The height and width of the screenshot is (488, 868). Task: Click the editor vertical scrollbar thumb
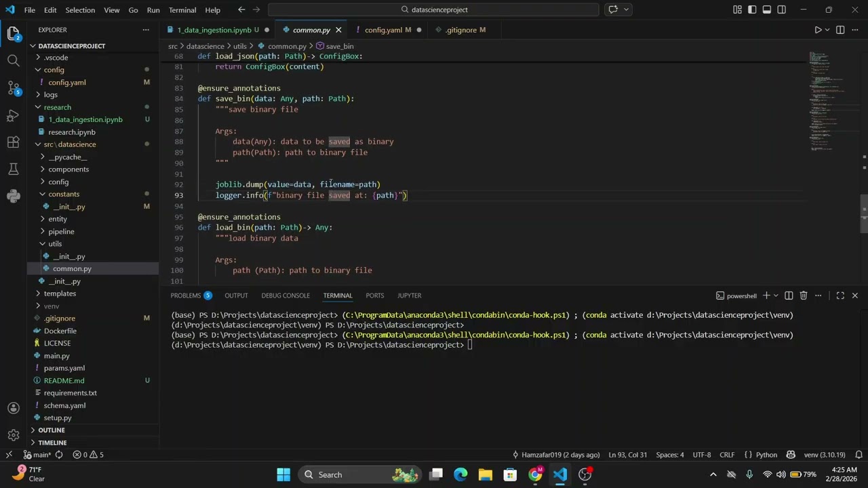click(864, 213)
